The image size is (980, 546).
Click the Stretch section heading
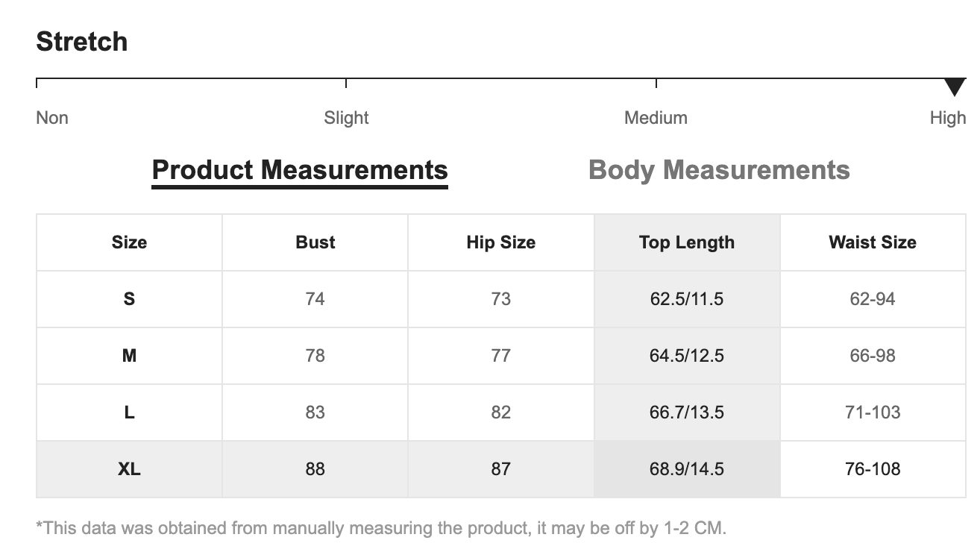tap(82, 42)
